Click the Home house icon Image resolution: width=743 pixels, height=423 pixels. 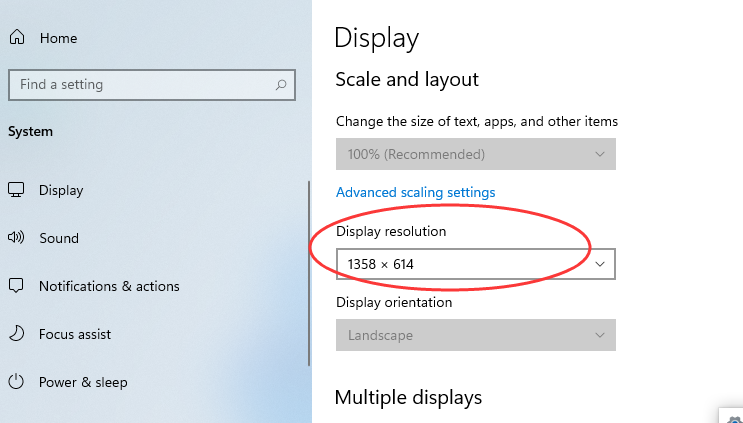pyautogui.click(x=17, y=38)
